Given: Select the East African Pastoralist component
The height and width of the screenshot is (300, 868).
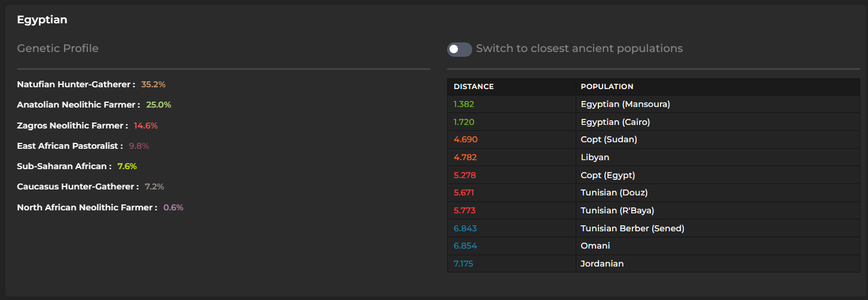Looking at the screenshot, I should (x=70, y=146).
